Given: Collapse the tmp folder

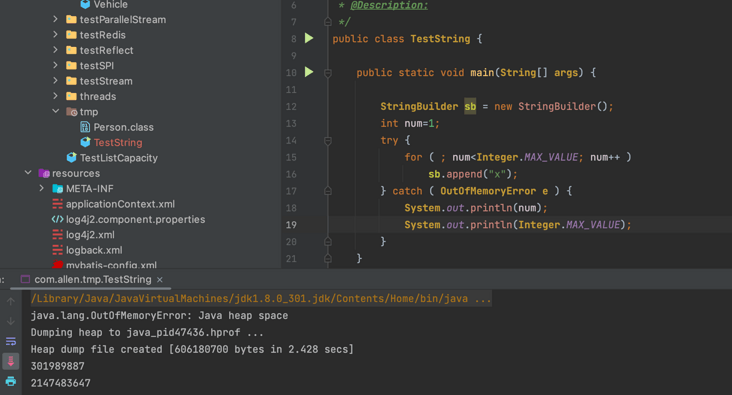Looking at the screenshot, I should [56, 111].
